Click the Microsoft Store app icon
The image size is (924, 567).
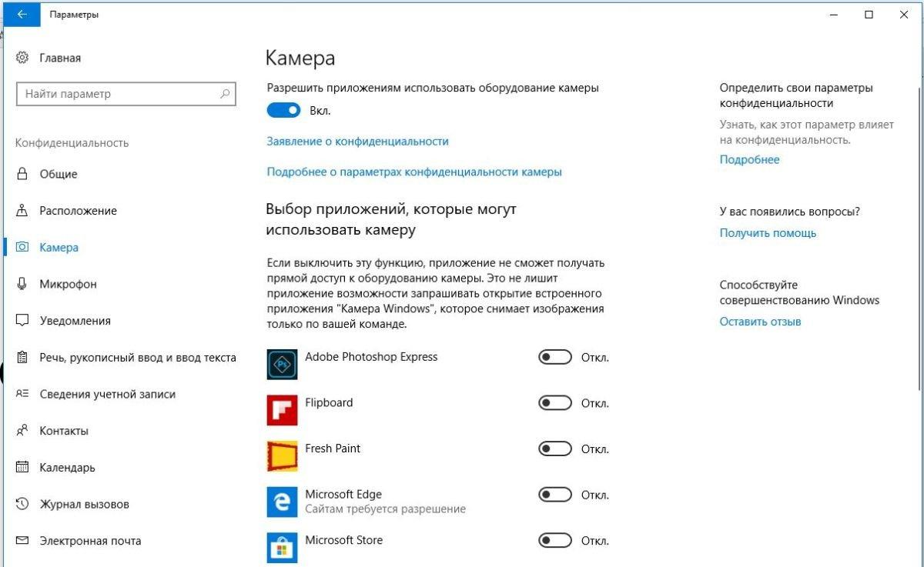282,547
